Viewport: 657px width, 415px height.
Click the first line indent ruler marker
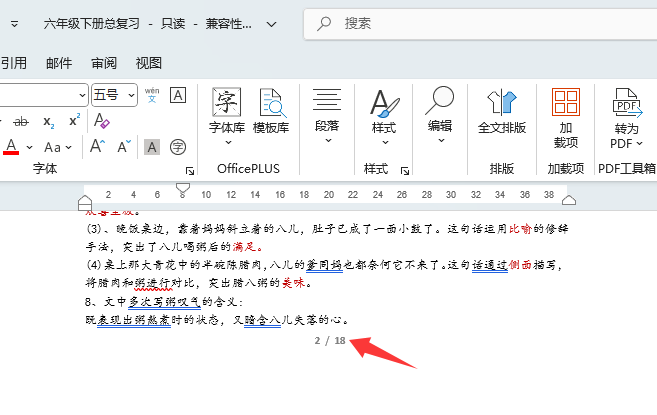[x=183, y=187]
